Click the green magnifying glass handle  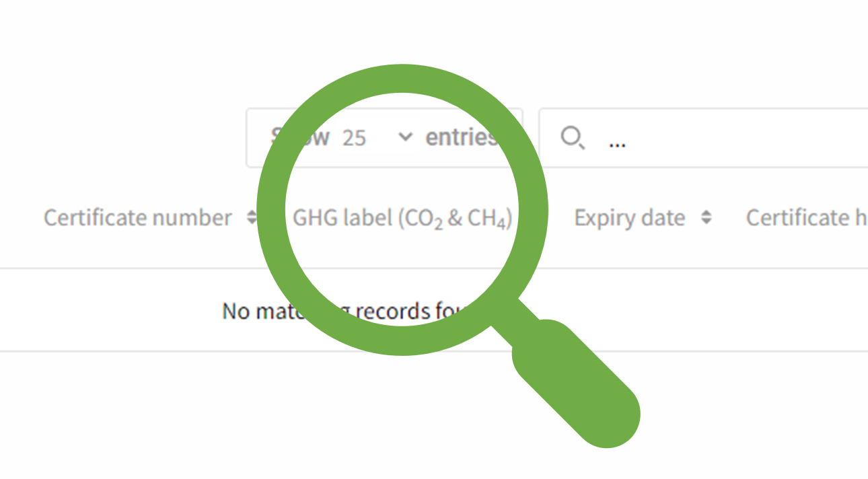click(577, 383)
